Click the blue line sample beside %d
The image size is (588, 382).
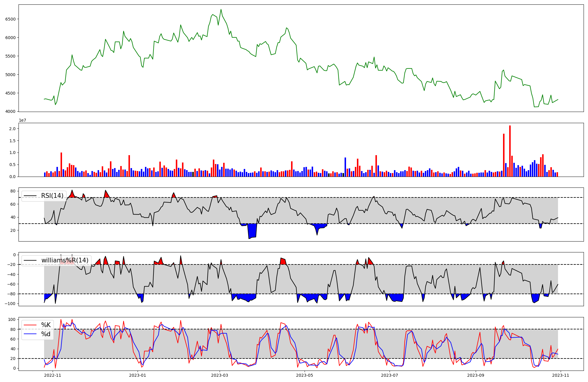click(x=30, y=334)
